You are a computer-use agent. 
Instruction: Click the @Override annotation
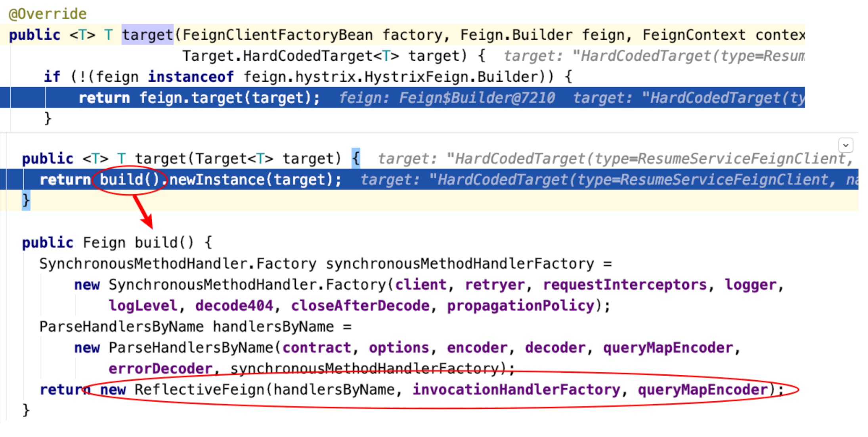(x=48, y=14)
